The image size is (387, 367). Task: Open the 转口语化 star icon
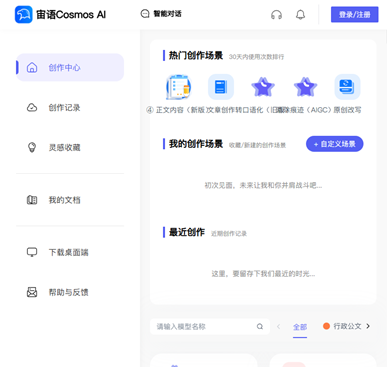[x=263, y=87]
